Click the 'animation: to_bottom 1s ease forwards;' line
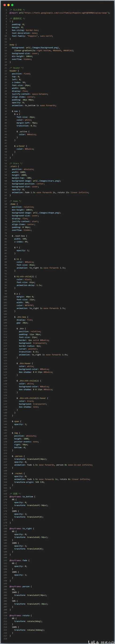 pos(34,106)
